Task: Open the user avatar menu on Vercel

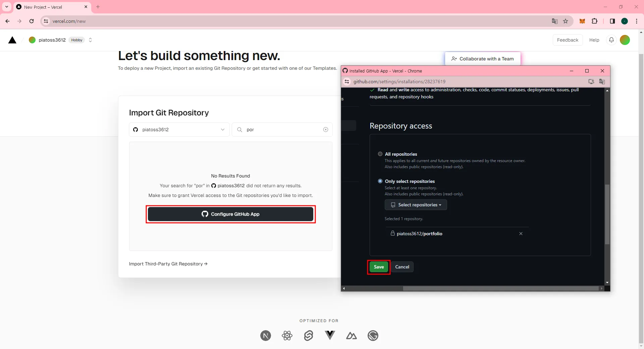Action: coord(625,40)
